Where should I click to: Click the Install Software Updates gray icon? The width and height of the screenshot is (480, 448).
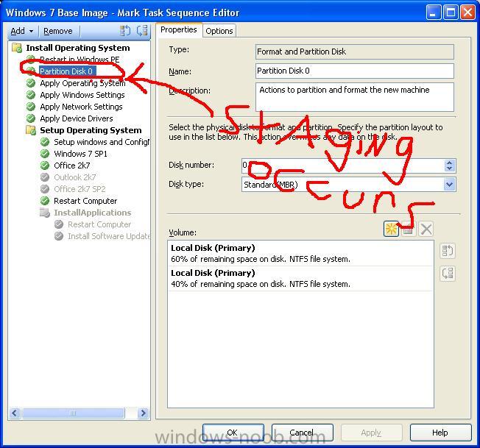click(x=59, y=236)
